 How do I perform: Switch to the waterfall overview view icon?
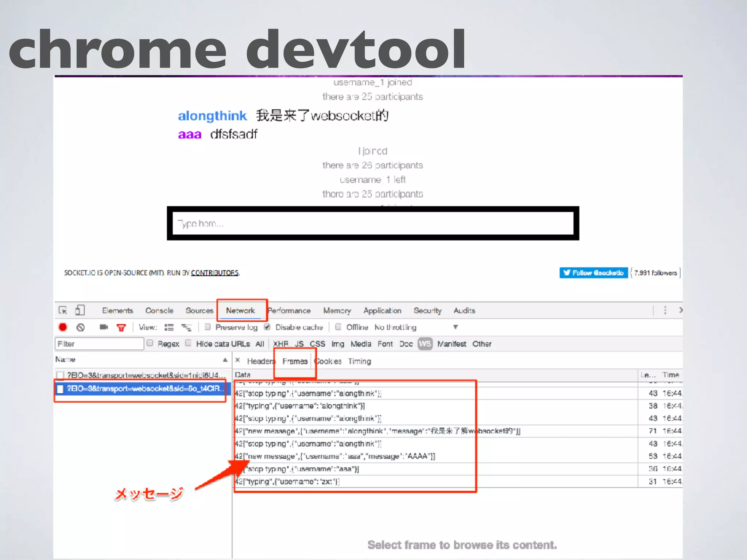[x=186, y=327]
